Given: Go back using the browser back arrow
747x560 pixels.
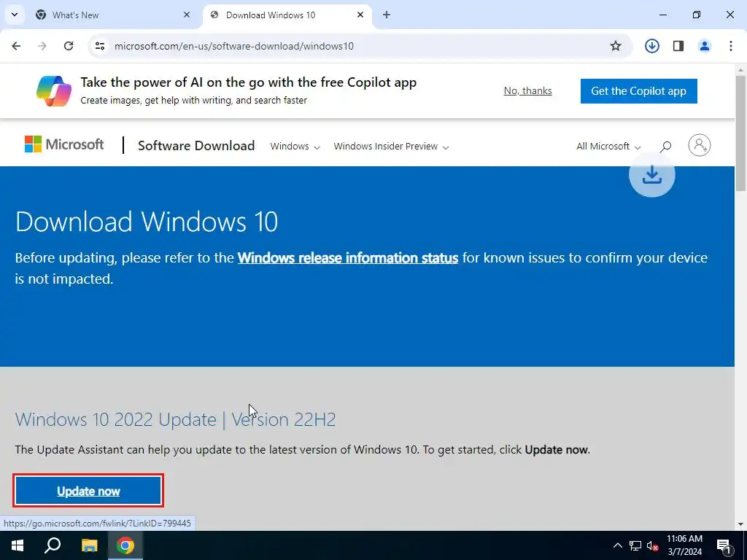Looking at the screenshot, I should [x=16, y=46].
